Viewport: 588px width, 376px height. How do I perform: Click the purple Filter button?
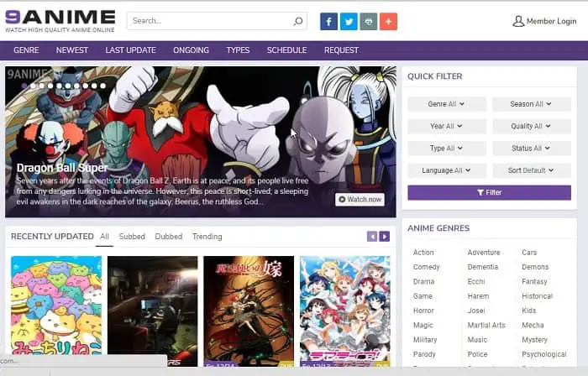click(x=490, y=192)
